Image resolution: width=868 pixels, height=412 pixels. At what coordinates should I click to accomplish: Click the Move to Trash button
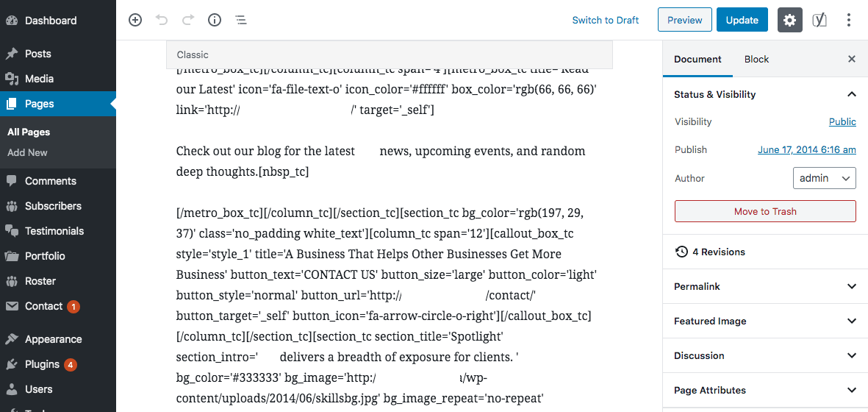[765, 212]
